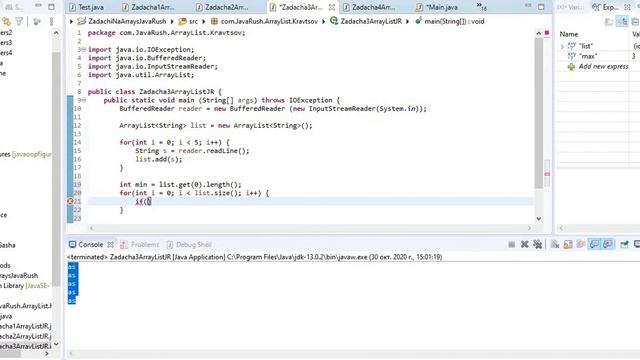Toggle Show Console on Standard Error change
The image size is (640, 360).
[608, 244]
